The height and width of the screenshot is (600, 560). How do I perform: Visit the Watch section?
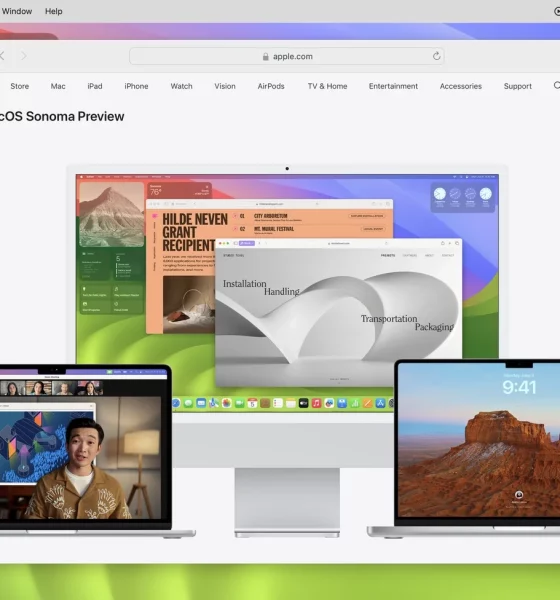[x=181, y=86]
